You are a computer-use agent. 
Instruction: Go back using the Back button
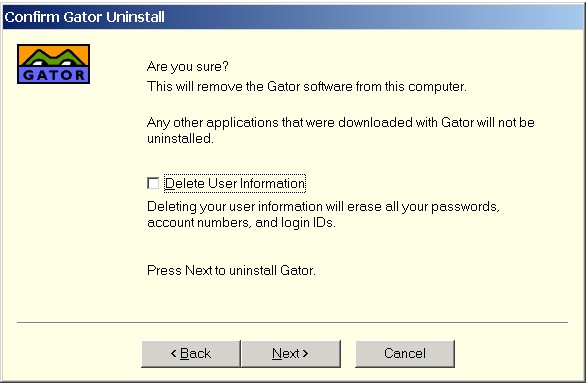click(x=191, y=353)
